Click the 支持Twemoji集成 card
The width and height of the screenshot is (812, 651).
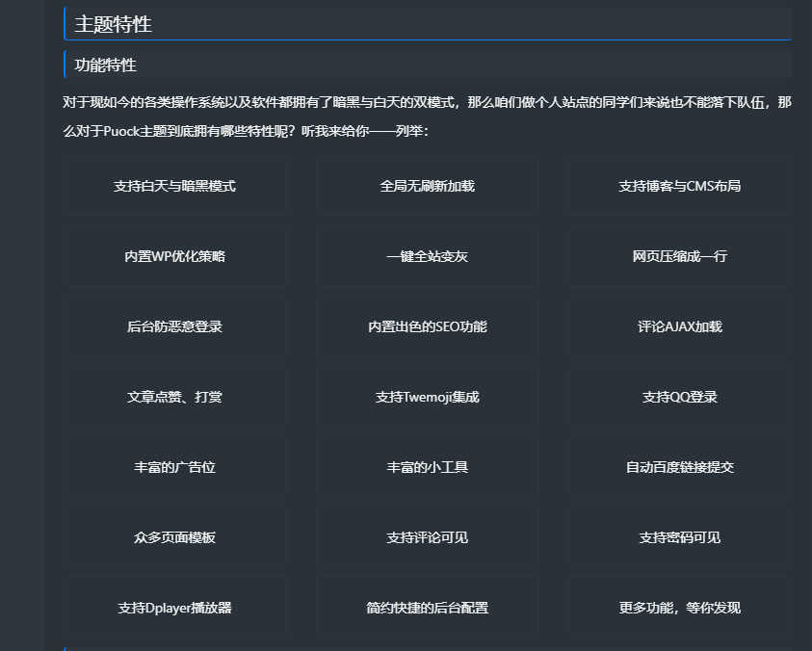coord(427,397)
